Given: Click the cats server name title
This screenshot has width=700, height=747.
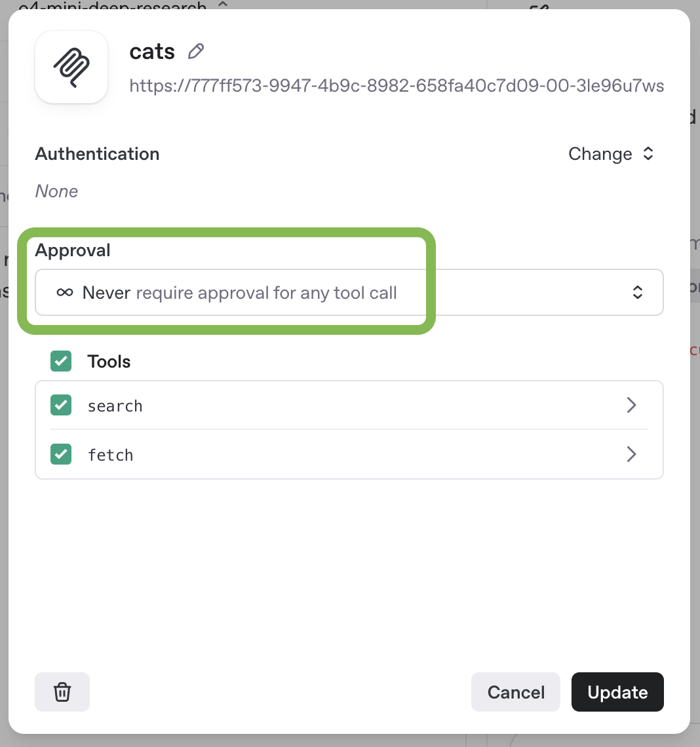Looking at the screenshot, I should click(152, 52).
